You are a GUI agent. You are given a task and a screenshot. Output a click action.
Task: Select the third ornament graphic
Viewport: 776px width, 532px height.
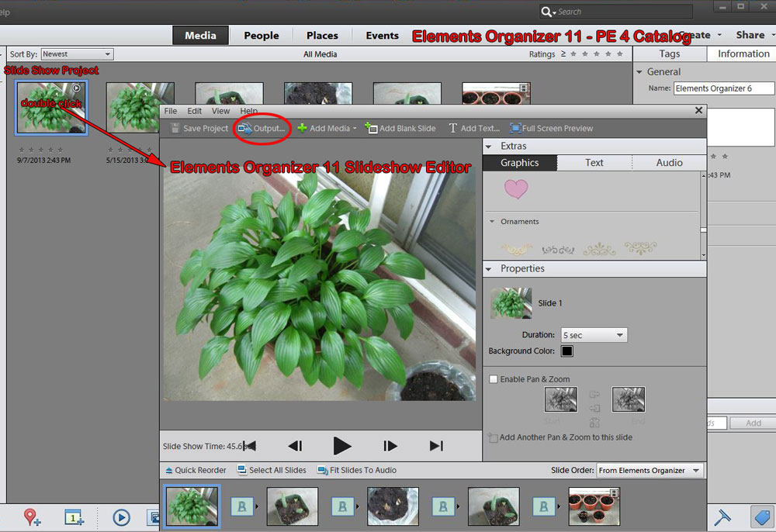599,249
